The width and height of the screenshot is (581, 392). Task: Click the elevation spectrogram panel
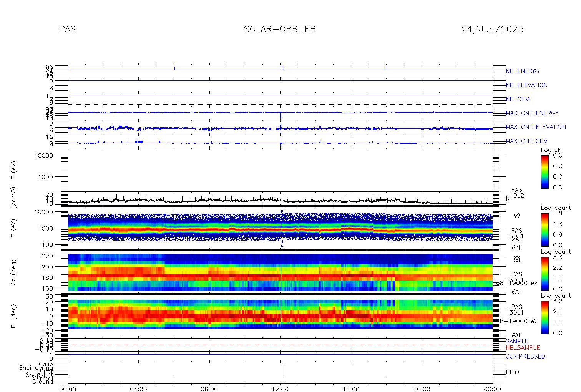(280, 315)
